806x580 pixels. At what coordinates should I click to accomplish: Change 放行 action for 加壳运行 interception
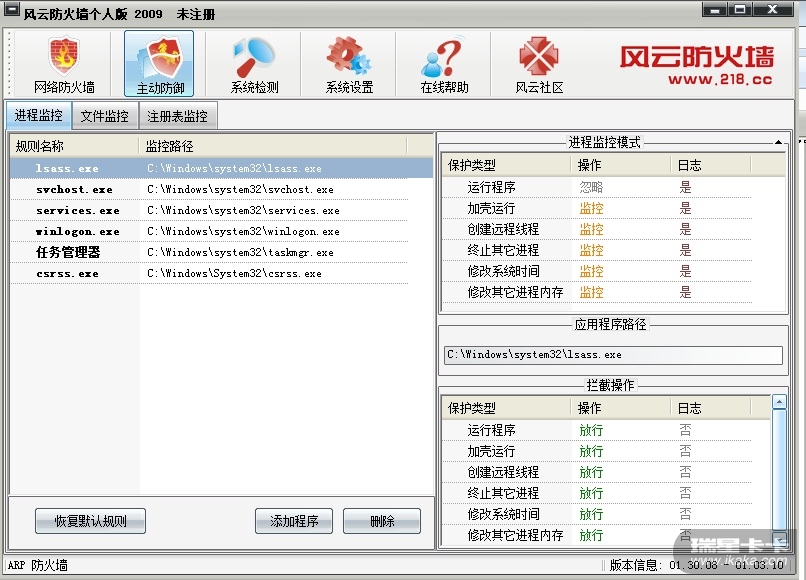tap(591, 451)
